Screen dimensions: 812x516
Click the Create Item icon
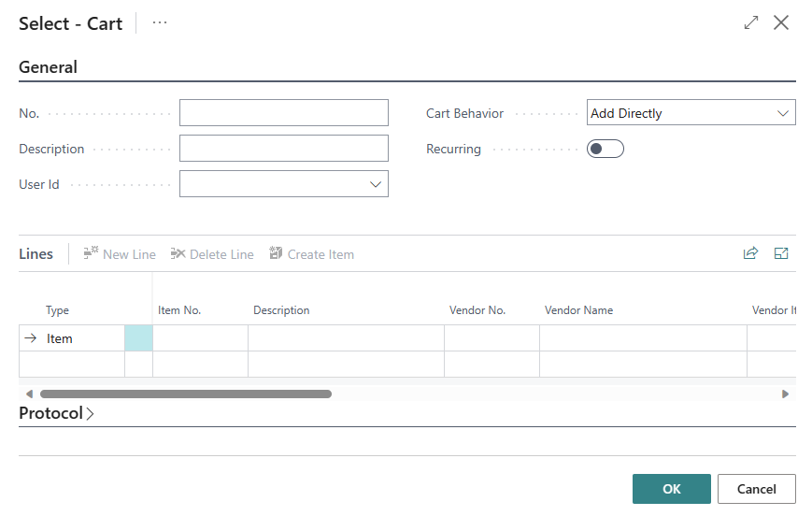click(276, 253)
